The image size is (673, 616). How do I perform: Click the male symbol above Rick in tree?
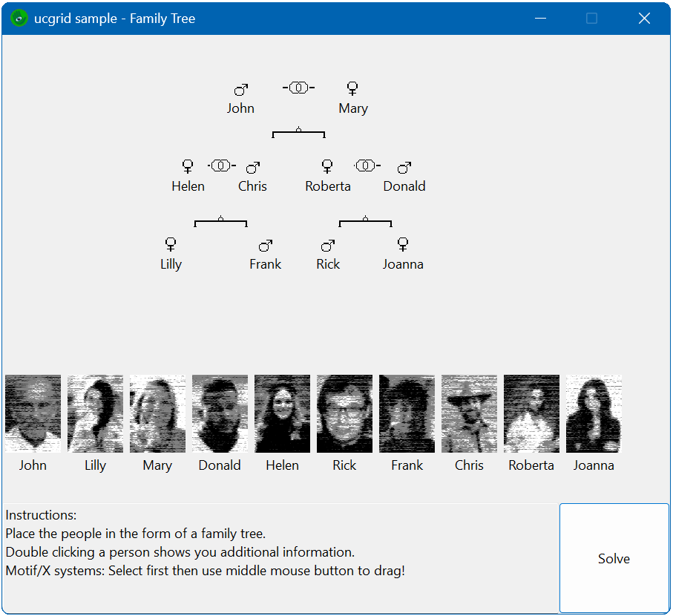(327, 245)
